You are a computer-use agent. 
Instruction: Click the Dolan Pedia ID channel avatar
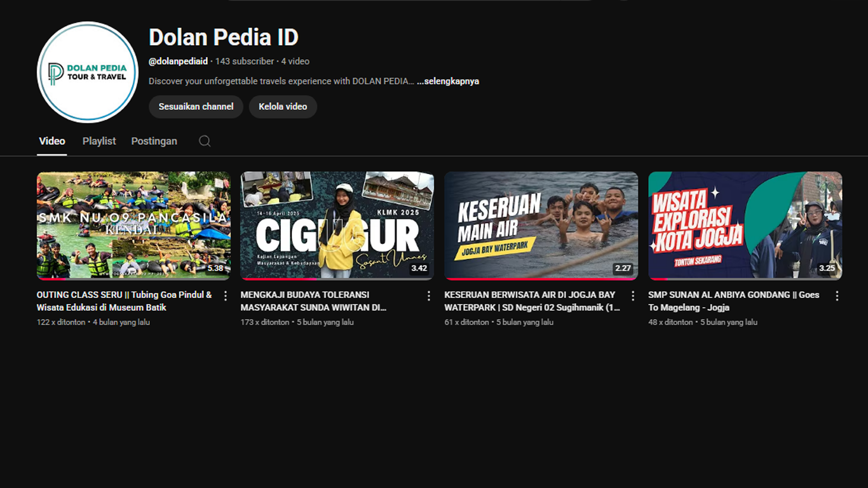coord(87,72)
